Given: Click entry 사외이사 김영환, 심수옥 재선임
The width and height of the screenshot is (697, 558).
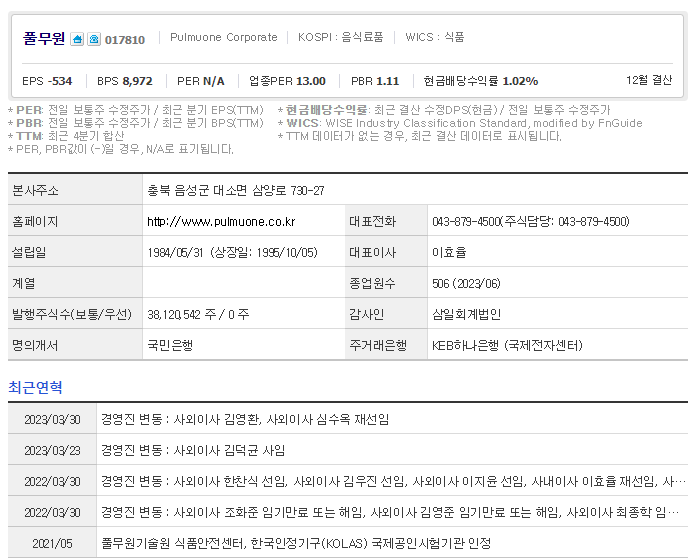Looking at the screenshot, I should coord(245,419).
